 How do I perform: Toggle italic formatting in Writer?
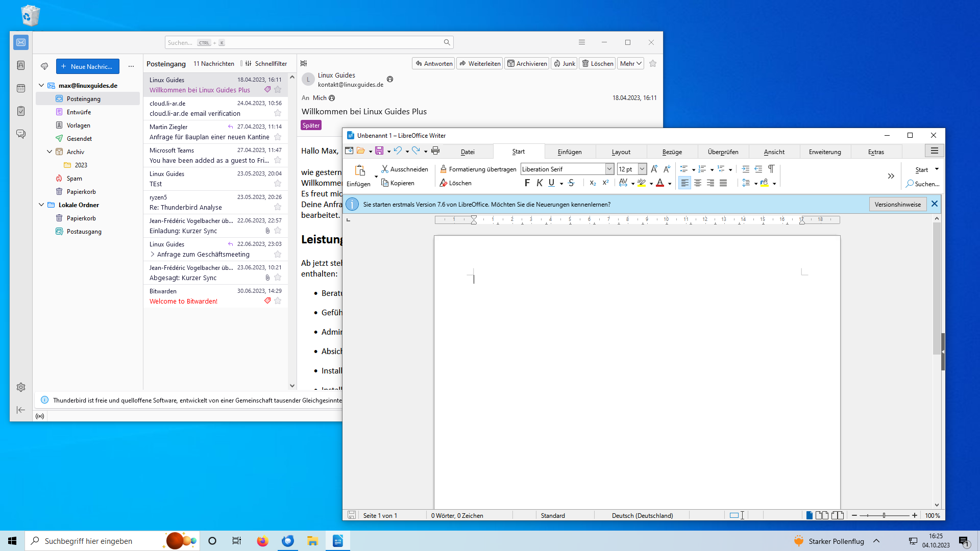[540, 183]
